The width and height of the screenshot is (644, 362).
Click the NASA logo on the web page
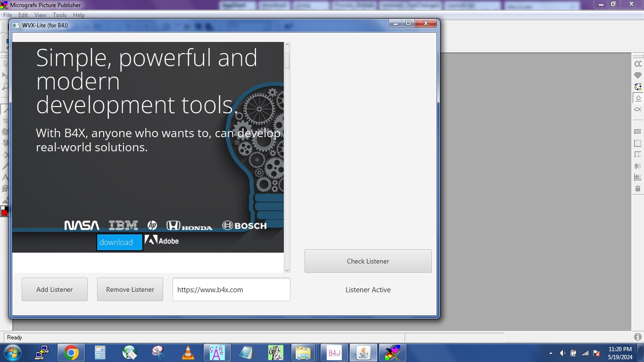82,226
